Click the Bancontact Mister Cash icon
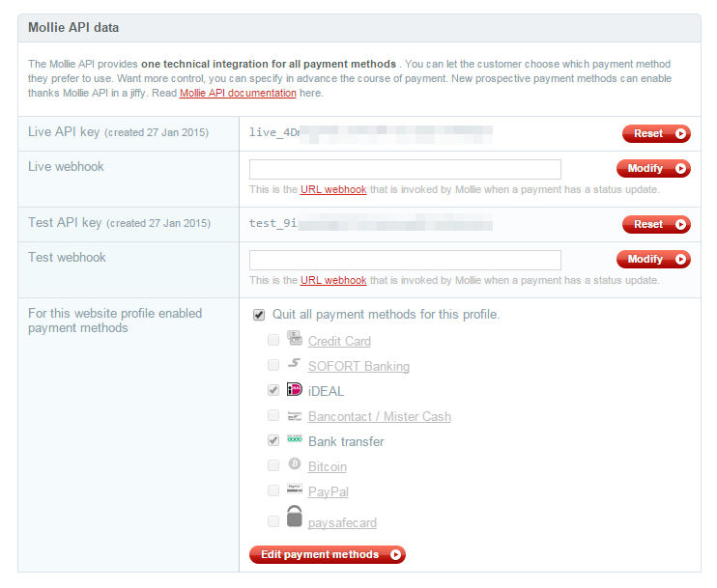Viewport: 717px width, 588px height. [x=295, y=416]
